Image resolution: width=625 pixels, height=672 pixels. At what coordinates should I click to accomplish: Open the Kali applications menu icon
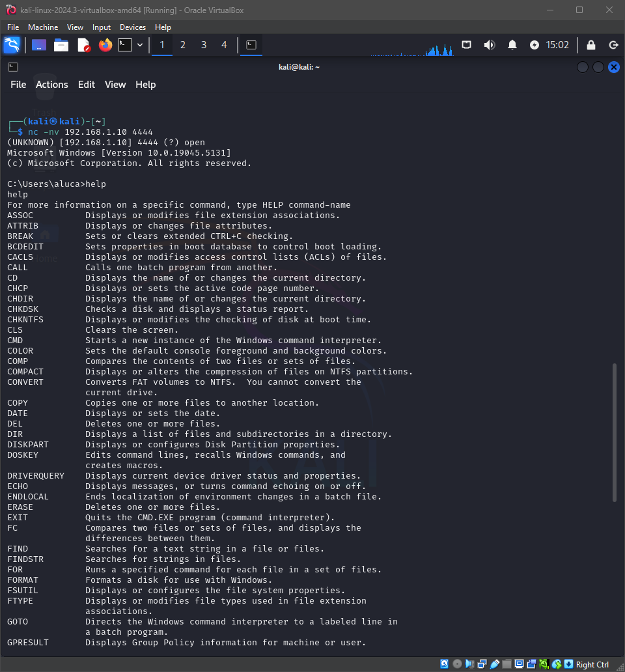point(12,45)
